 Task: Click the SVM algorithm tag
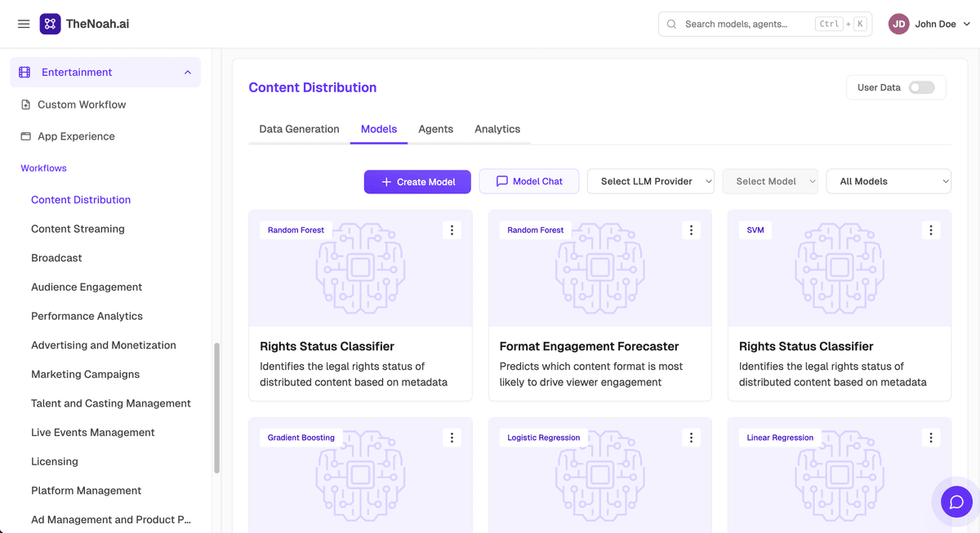(755, 230)
